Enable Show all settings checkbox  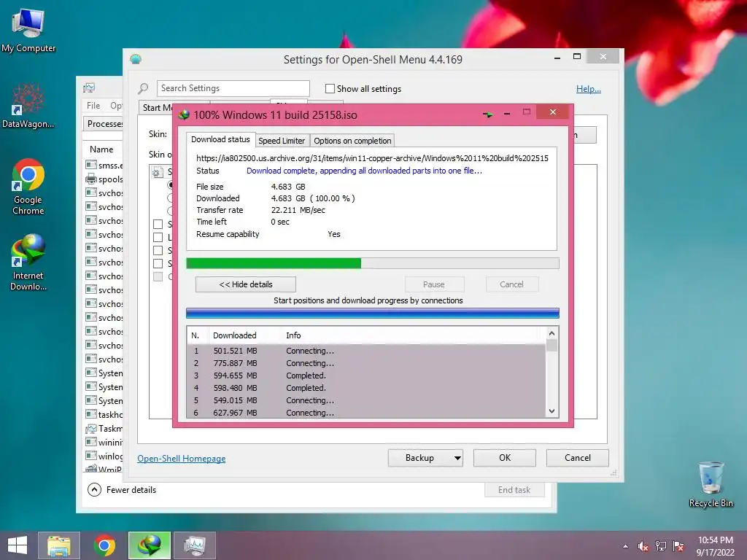coord(330,88)
